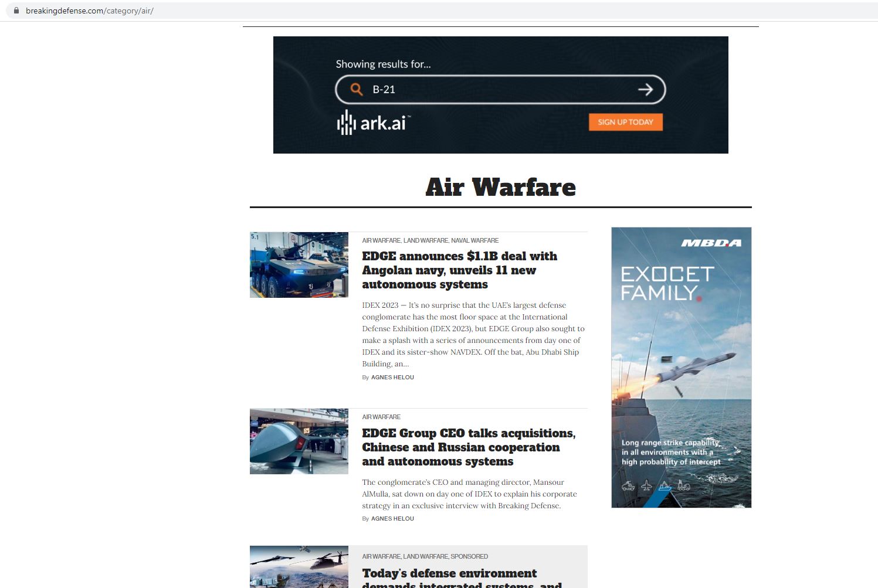Click the grey drone aircraft thumbnail
Image resolution: width=878 pixels, height=588 pixels.
(x=299, y=441)
